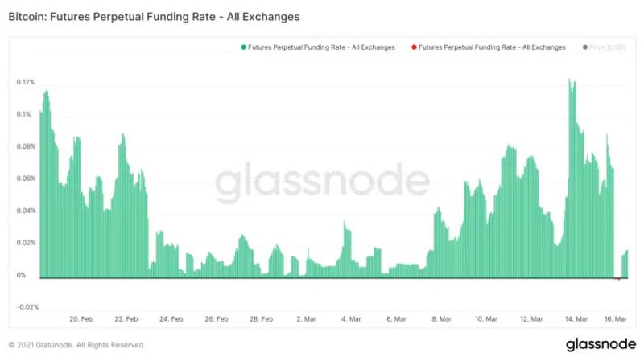Click the 16. Mar date label
644x357 pixels.
[x=616, y=319]
